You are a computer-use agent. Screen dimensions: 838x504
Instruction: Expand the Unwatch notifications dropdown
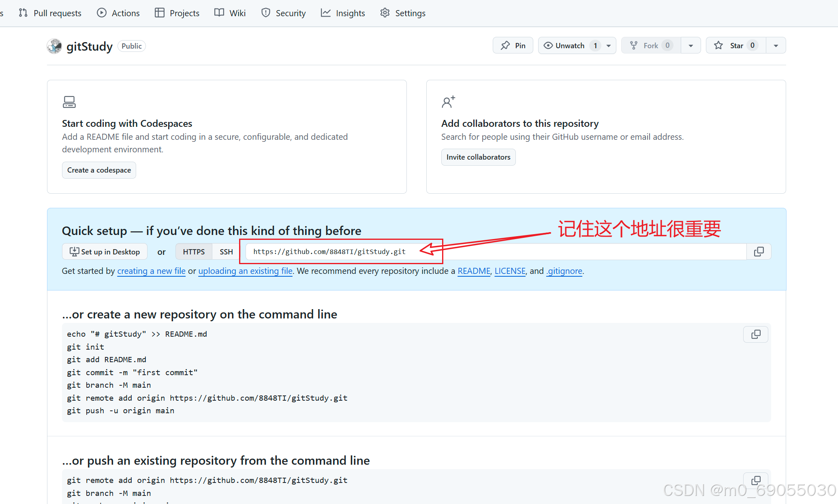pos(609,46)
